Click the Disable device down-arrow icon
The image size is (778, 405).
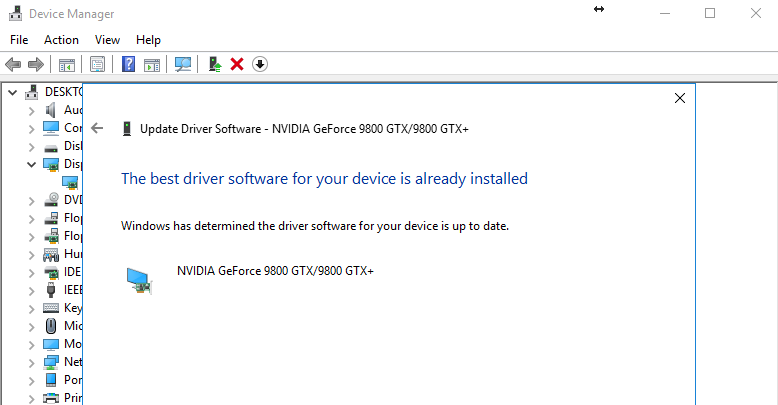click(259, 64)
